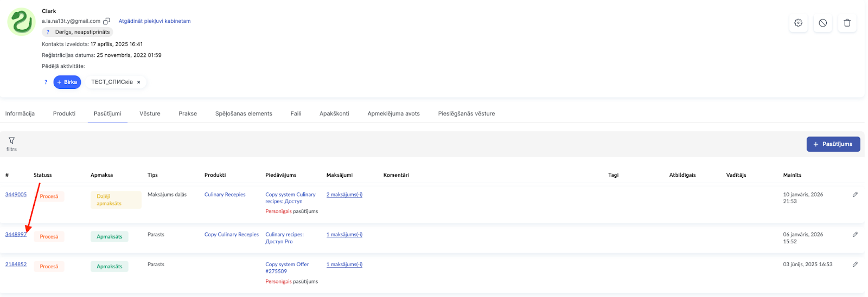Click the help question mark beside Birka
This screenshot has width=868, height=297.
46,82
